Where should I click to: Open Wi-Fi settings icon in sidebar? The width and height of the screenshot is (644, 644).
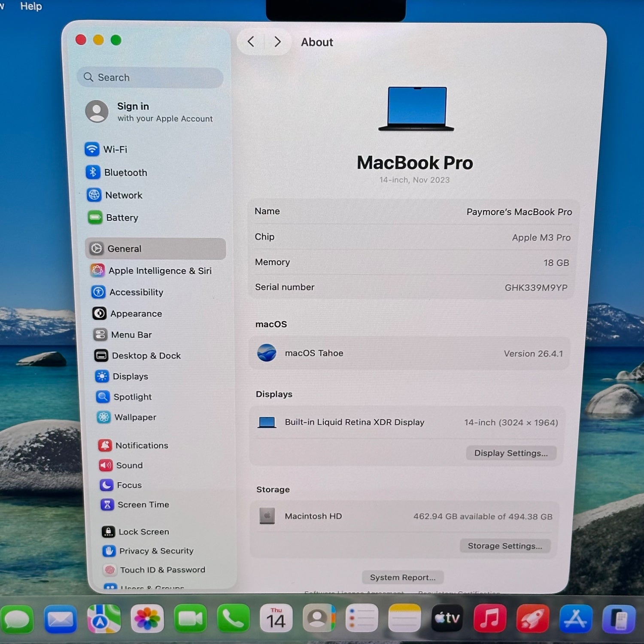click(x=92, y=149)
